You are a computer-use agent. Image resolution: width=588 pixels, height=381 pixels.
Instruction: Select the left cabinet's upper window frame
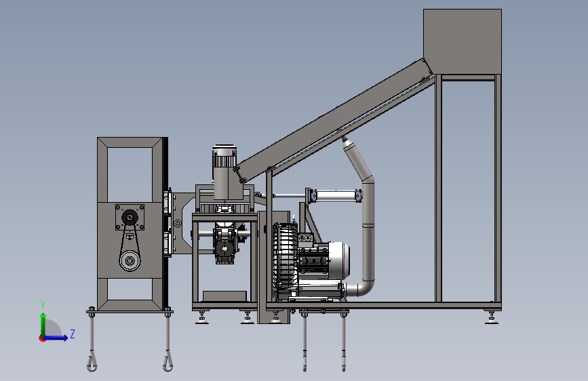(130, 170)
